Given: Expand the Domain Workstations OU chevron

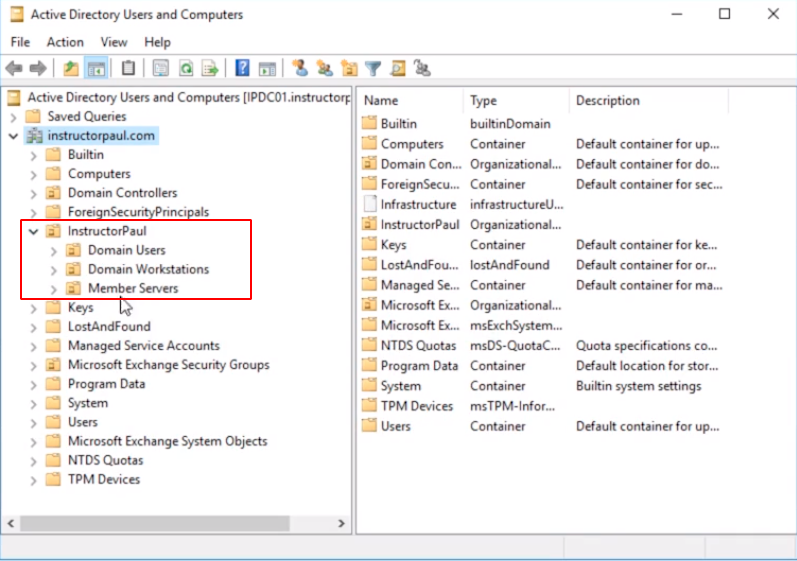Looking at the screenshot, I should point(54,270).
